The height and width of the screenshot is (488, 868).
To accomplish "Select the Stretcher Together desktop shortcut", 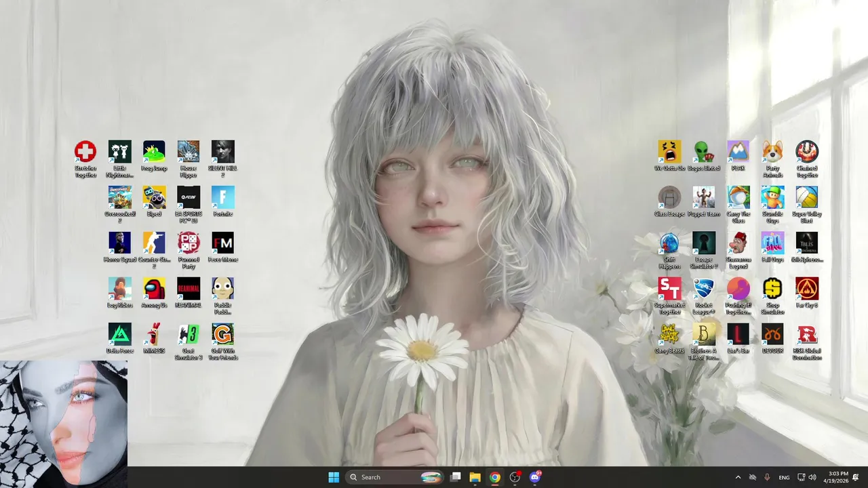I will pos(85,152).
